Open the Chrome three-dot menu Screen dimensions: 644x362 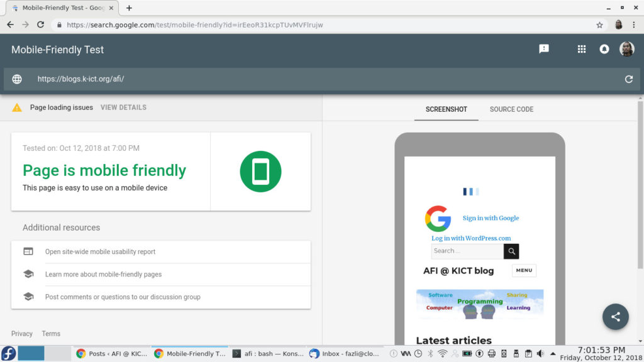[x=634, y=25]
